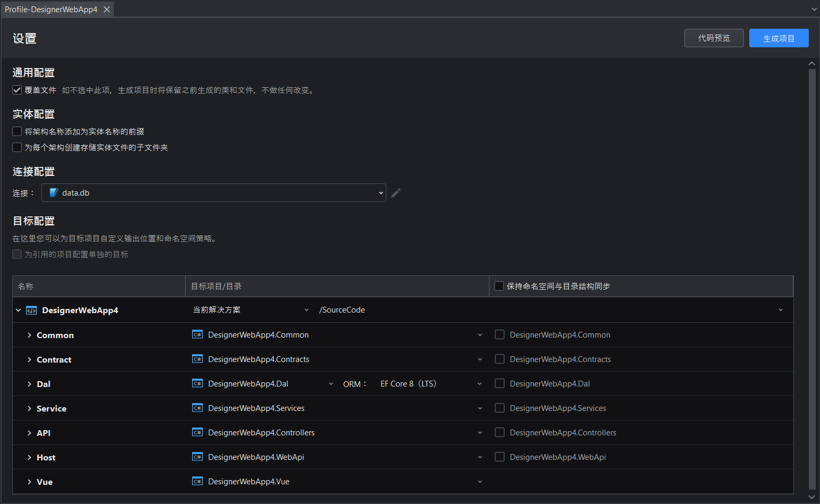Click the DesignerWebApp4.Services namespace text
Screen dimensions: 820x504
tap(558, 408)
